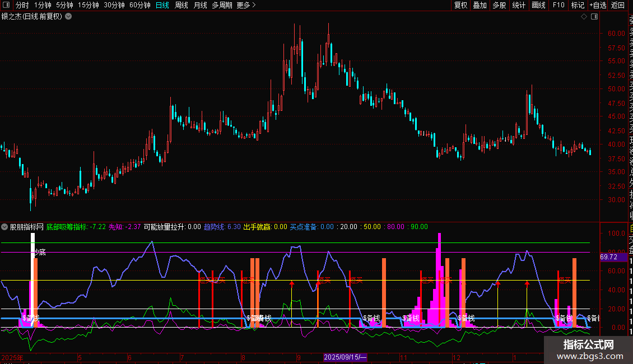The width and height of the screenshot is (633, 364).
Task: Expand the 股朋指标网 indicator dropdown arrow
Action: pyautogui.click(x=5, y=227)
